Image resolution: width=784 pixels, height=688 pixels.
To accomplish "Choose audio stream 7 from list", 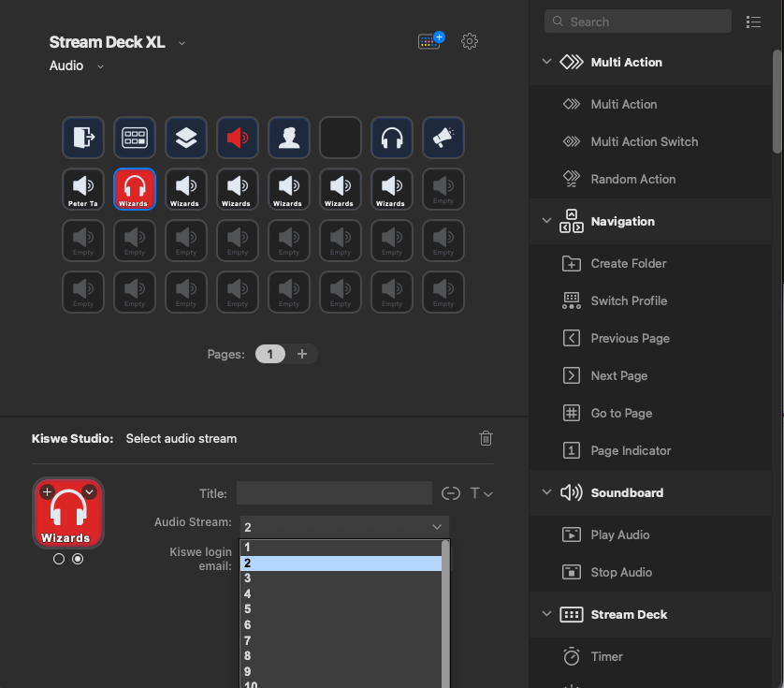I will tap(341, 640).
